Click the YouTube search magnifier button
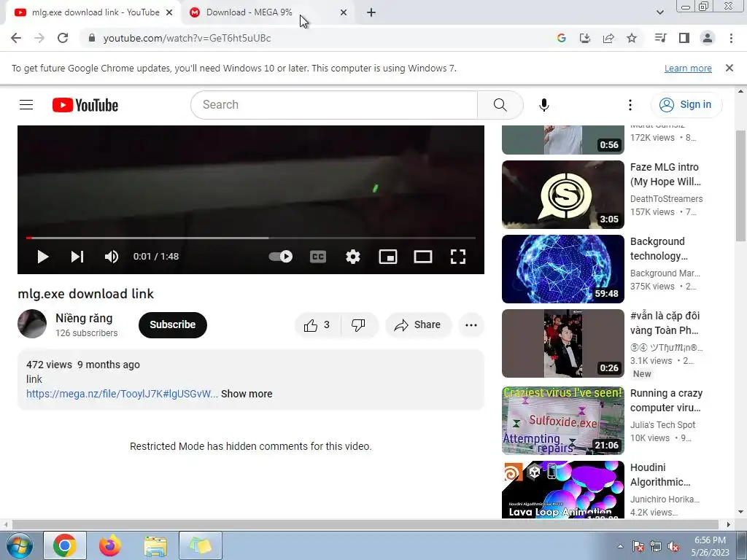Screen dimensions: 747x560 pyautogui.click(x=500, y=105)
